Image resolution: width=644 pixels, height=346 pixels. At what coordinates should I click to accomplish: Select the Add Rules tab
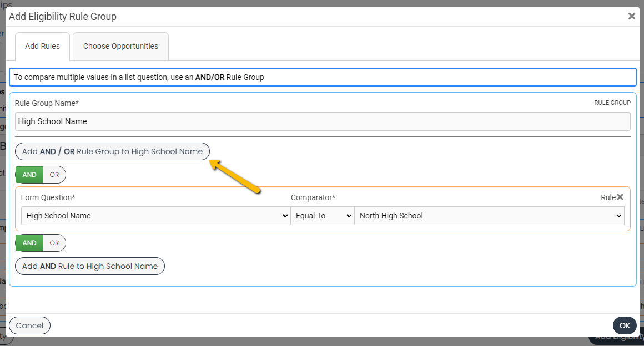[42, 46]
